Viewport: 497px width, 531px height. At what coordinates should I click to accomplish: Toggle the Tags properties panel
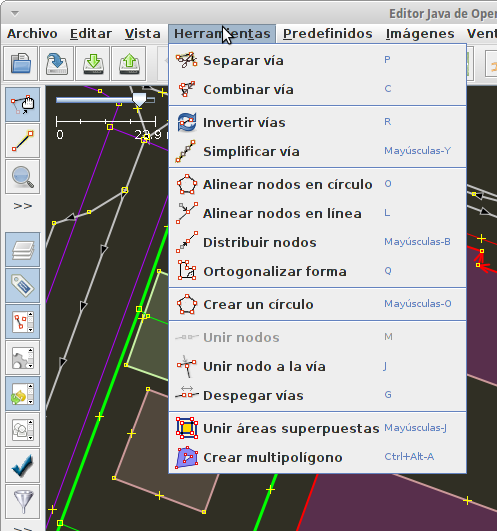tap(22, 285)
